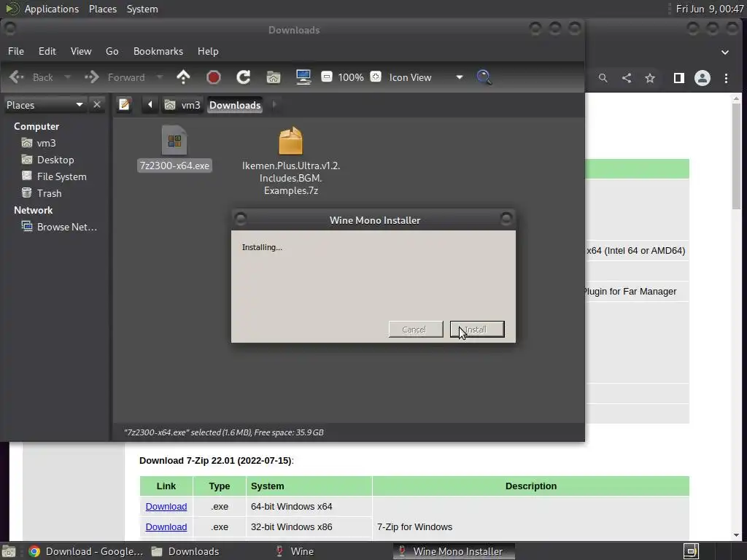Screen dimensions: 747x560
Task: Switch to Chrome Download taskbar window
Action: [x=86, y=551]
